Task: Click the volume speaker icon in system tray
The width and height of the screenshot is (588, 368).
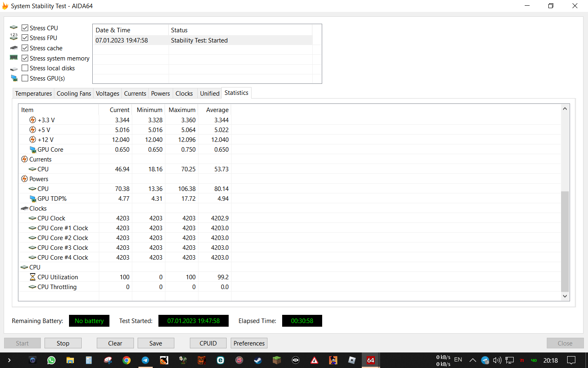Action: 497,360
